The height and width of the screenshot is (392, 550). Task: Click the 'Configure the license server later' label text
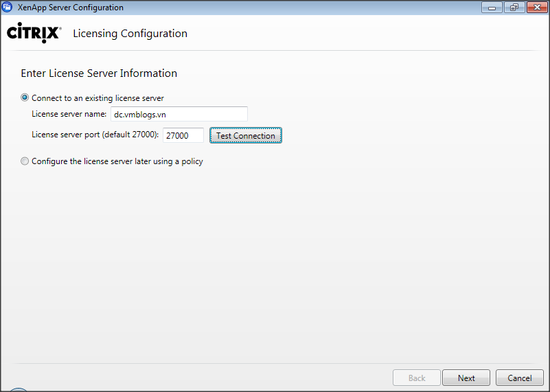117,161
